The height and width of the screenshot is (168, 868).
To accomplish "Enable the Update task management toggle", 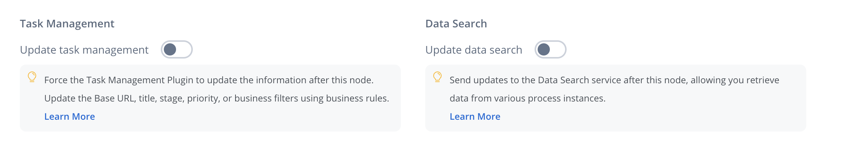I will pos(176,49).
